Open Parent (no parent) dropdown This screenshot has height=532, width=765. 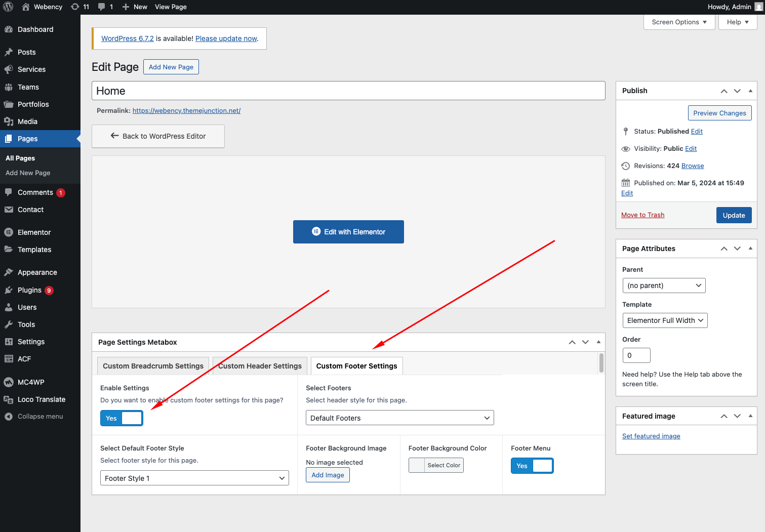(664, 285)
